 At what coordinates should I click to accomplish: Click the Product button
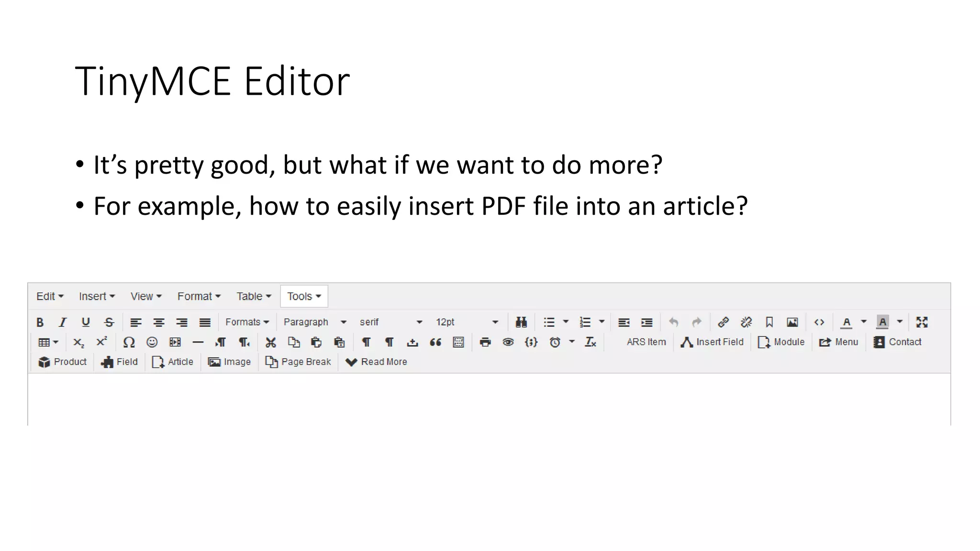[x=63, y=362]
